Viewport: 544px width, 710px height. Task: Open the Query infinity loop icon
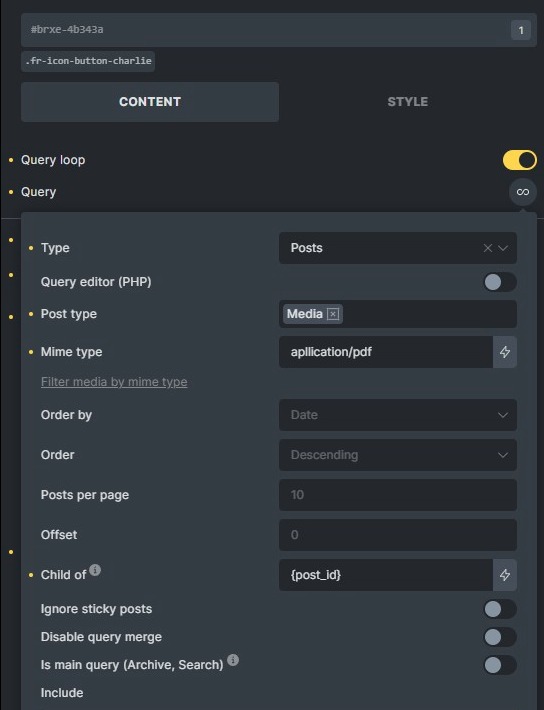(523, 192)
